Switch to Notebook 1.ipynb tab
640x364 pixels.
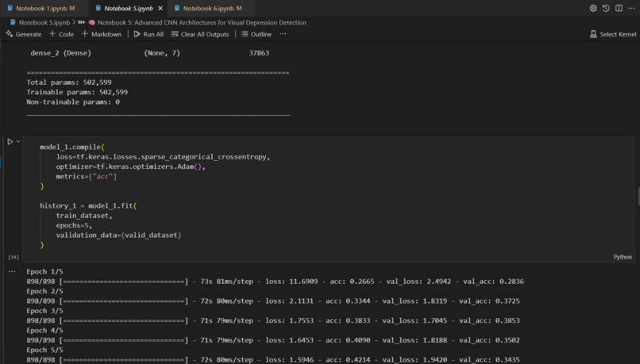pos(40,8)
